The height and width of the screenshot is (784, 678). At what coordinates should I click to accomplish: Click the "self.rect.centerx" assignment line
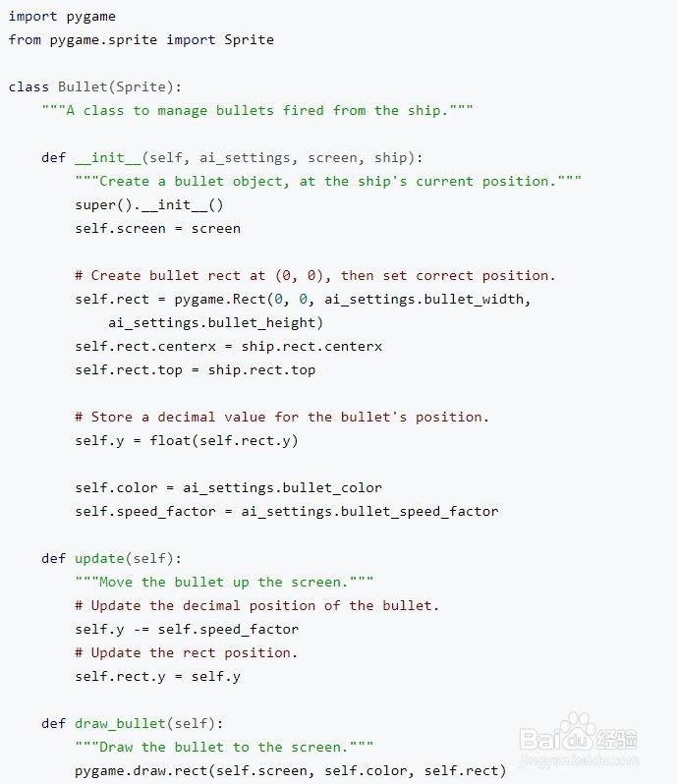coord(228,347)
